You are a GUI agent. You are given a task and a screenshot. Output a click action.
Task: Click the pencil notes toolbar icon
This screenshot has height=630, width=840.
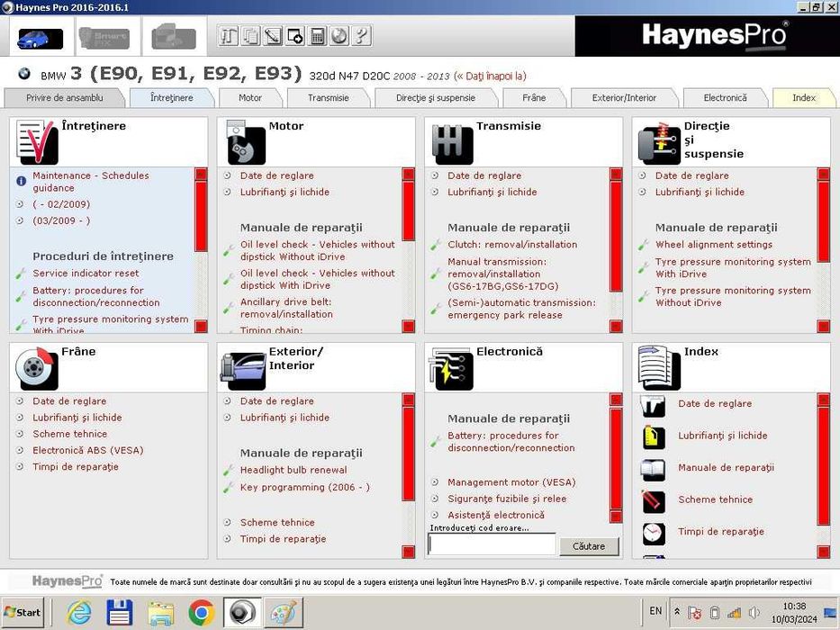[273, 36]
